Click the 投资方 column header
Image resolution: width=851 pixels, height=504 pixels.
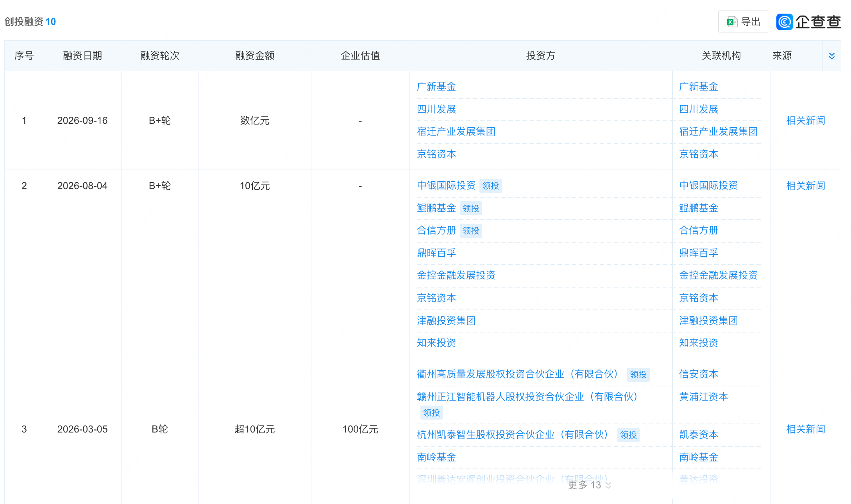541,55
